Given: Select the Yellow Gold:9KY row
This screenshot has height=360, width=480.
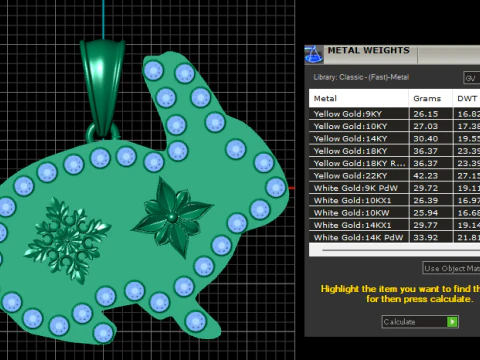Looking at the screenshot, I should coord(394,114).
